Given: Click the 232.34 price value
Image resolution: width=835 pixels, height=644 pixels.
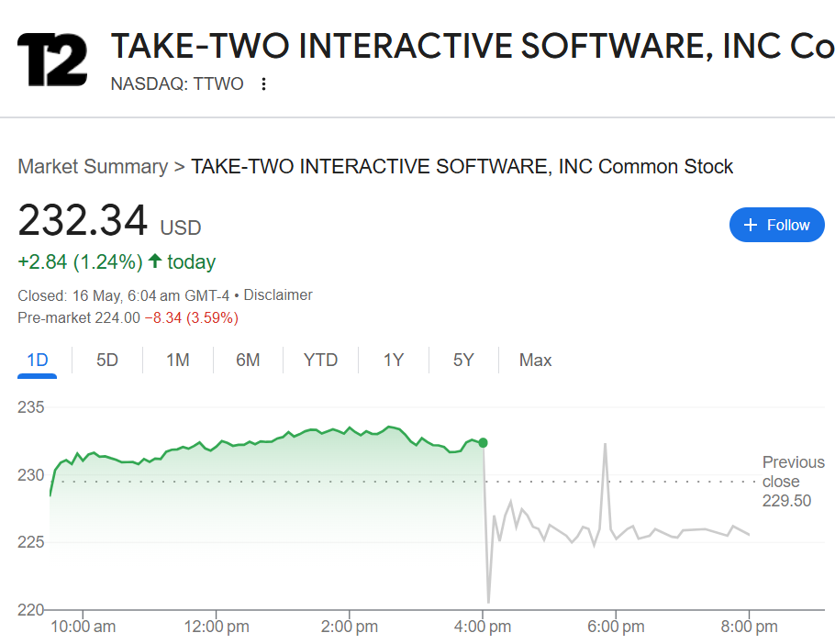Looking at the screenshot, I should pyautogui.click(x=83, y=220).
